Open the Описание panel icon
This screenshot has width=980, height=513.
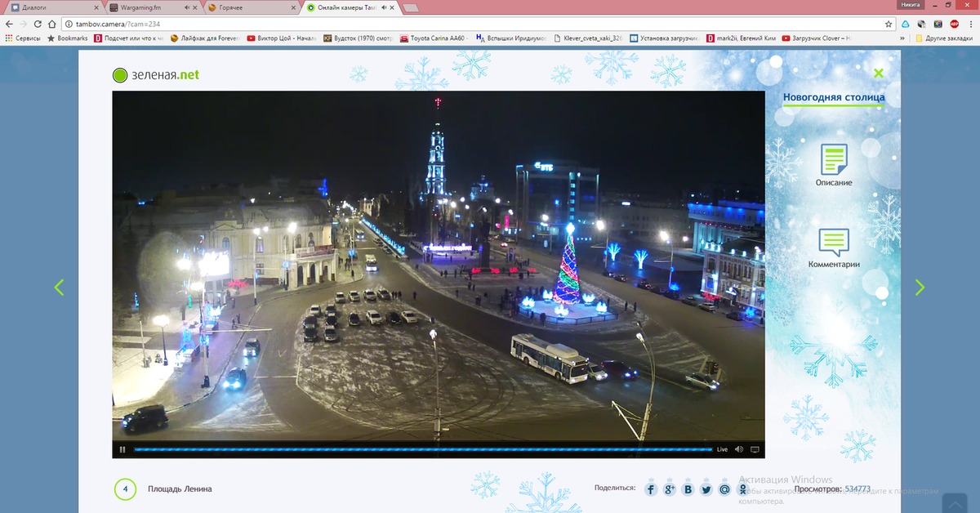(x=834, y=160)
